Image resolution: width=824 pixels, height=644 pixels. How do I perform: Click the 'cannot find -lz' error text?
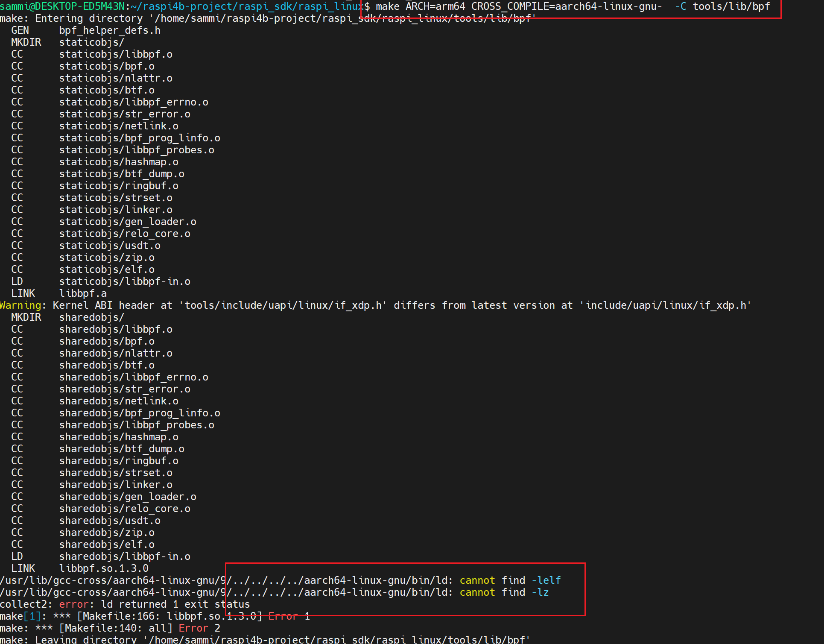[504, 592]
